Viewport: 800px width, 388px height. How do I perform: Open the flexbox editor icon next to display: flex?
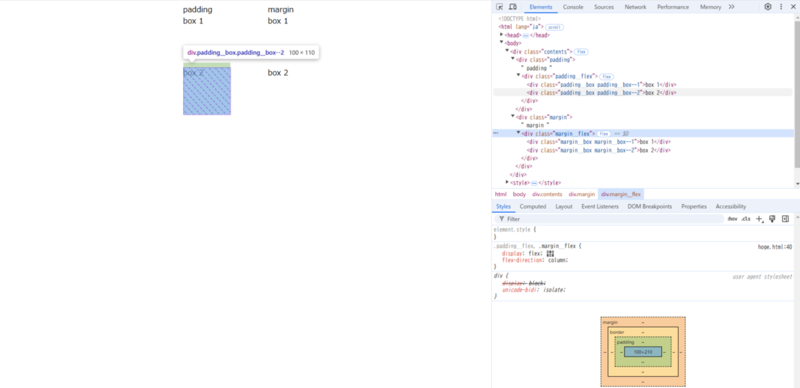click(x=550, y=253)
